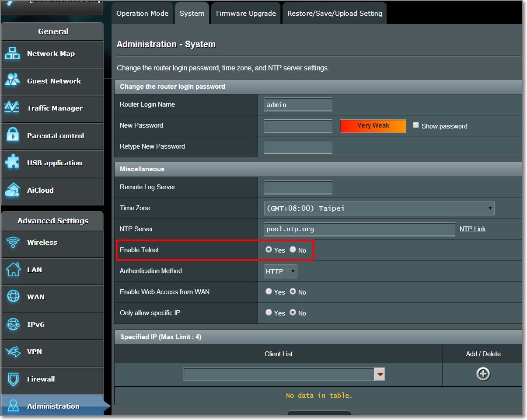Focus the Router Login Name field

(x=298, y=105)
